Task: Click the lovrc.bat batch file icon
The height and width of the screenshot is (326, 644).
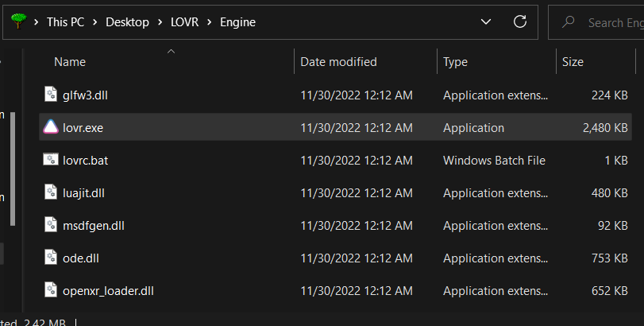Action: click(x=51, y=160)
